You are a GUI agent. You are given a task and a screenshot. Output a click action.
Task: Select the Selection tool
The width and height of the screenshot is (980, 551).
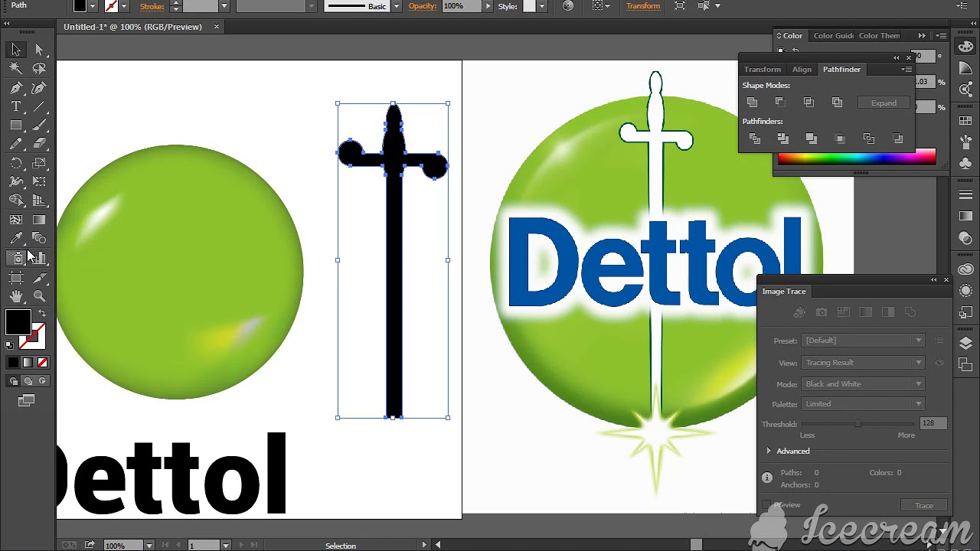[x=16, y=50]
